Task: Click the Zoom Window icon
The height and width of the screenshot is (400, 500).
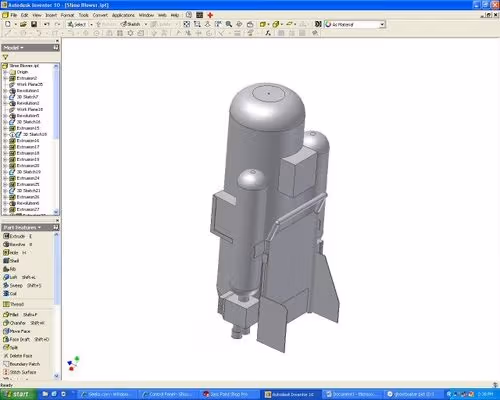Action: coord(197,24)
